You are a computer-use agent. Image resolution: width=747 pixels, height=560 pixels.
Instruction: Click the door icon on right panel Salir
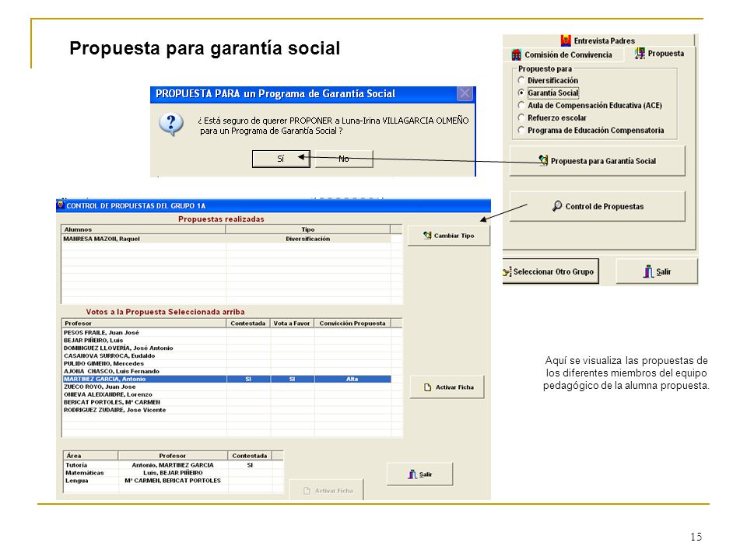coord(648,271)
